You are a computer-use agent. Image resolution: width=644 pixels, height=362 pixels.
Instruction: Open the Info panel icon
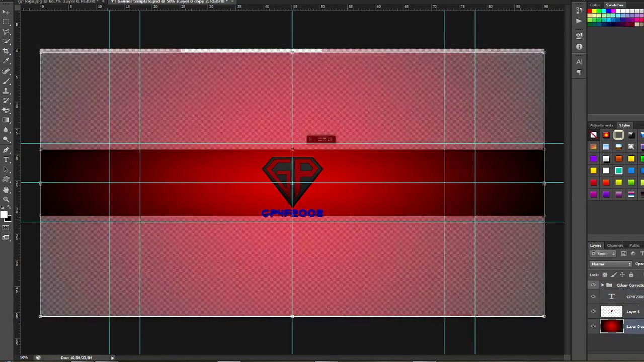579,47
